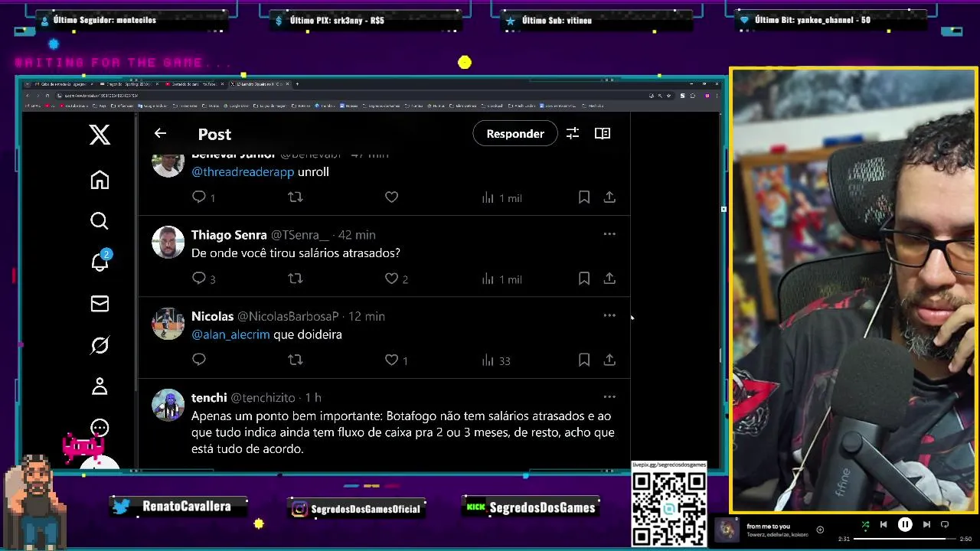The height and width of the screenshot is (551, 980).
Task: Open Grok icon in sidebar
Action: (x=100, y=345)
